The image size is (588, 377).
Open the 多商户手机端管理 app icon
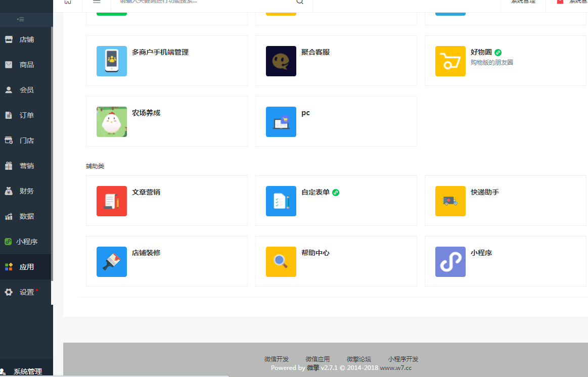click(x=111, y=61)
